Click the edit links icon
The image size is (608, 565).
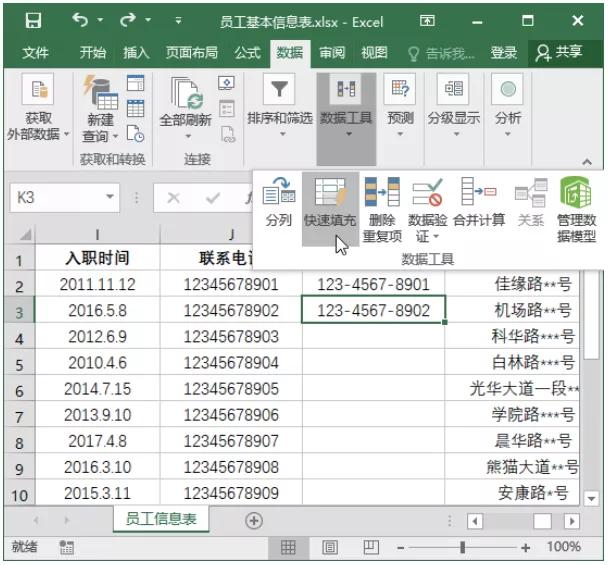pos(228,134)
